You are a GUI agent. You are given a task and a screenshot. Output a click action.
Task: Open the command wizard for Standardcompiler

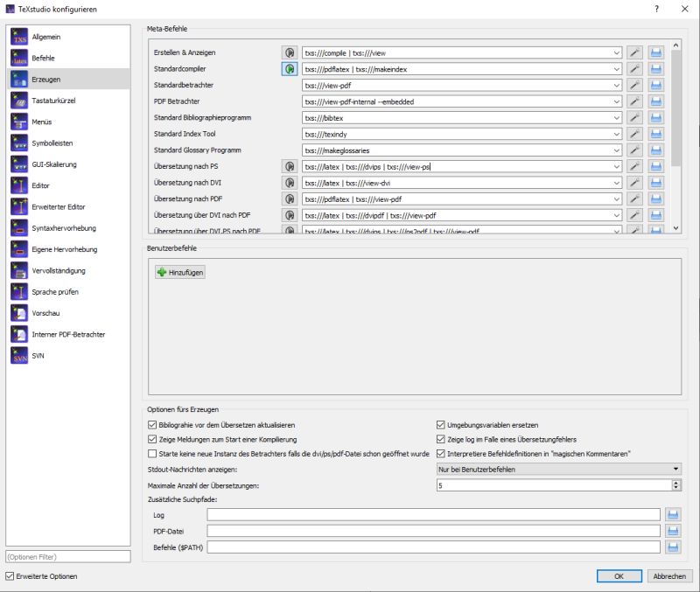(x=289, y=68)
